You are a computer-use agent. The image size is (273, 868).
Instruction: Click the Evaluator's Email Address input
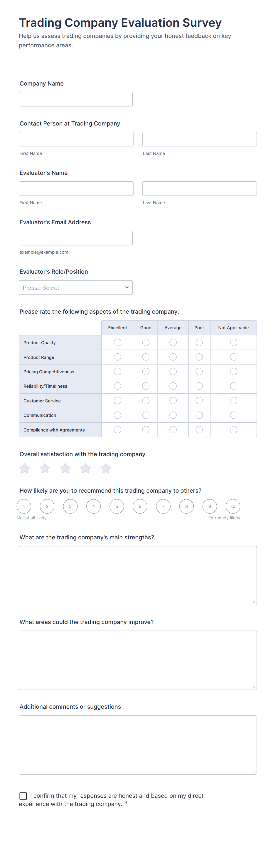75,238
